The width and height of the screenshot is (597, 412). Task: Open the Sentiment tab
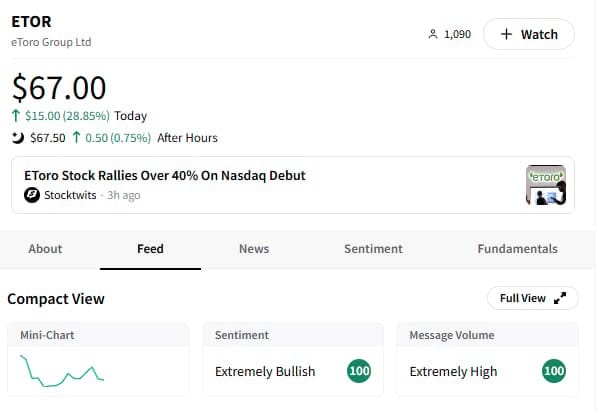click(x=373, y=249)
